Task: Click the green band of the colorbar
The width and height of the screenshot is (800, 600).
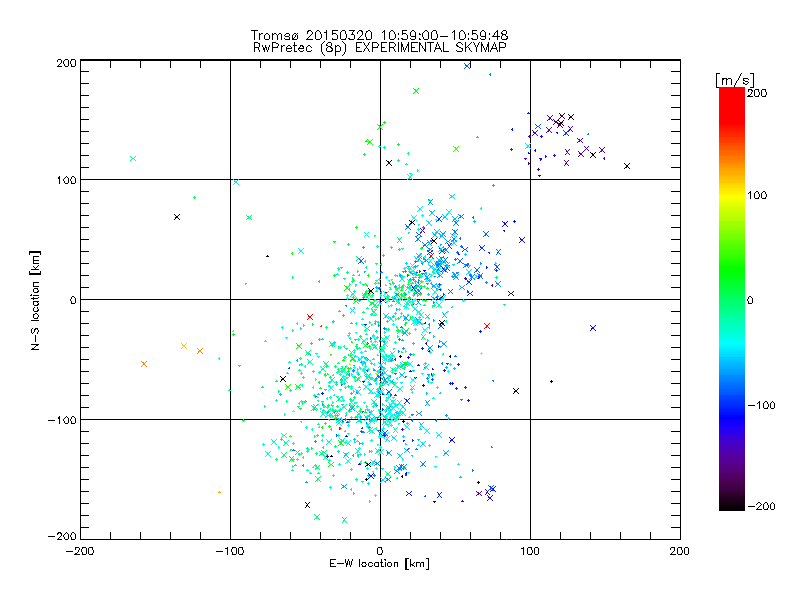Action: pyautogui.click(x=732, y=265)
